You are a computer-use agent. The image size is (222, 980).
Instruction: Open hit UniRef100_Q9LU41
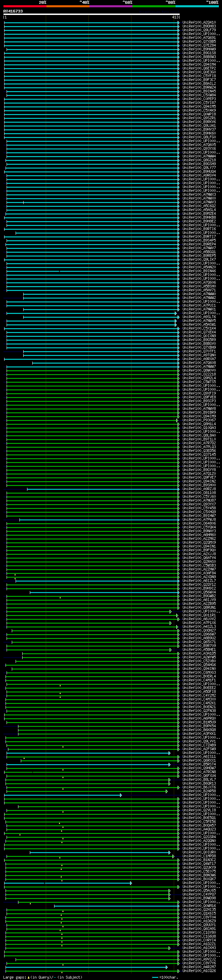point(199,125)
